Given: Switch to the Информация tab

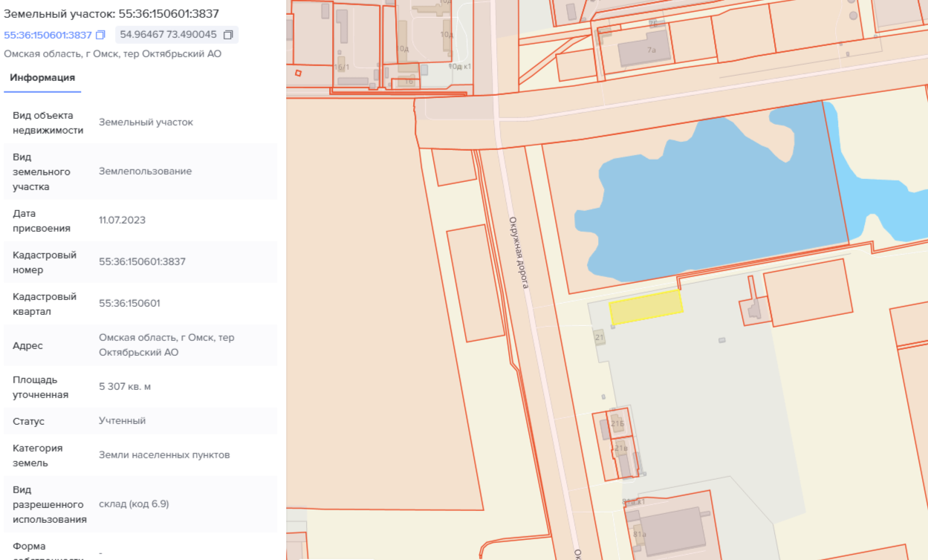Looking at the screenshot, I should pos(42,78).
